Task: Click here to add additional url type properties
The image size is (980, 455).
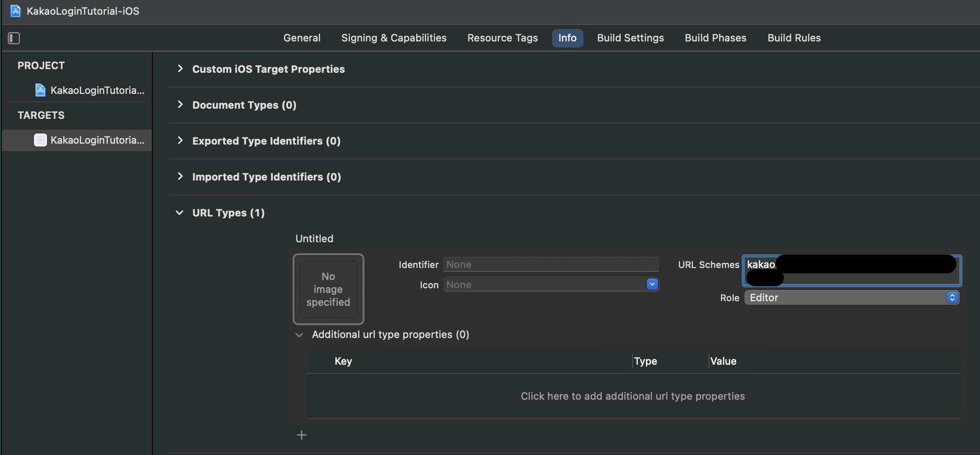Action: (x=633, y=396)
